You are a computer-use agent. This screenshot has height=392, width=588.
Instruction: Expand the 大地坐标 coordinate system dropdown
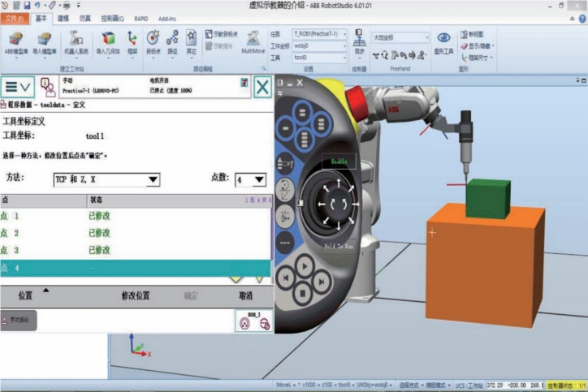[x=400, y=37]
